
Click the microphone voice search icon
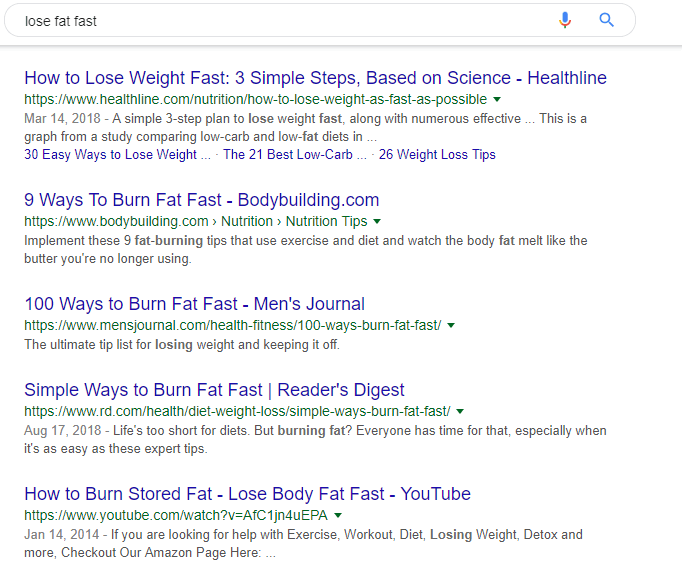click(565, 20)
